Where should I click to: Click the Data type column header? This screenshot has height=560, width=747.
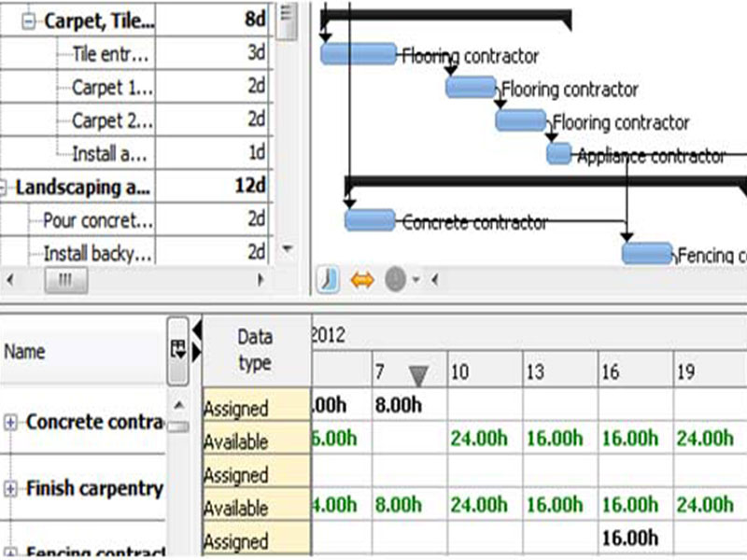click(256, 350)
